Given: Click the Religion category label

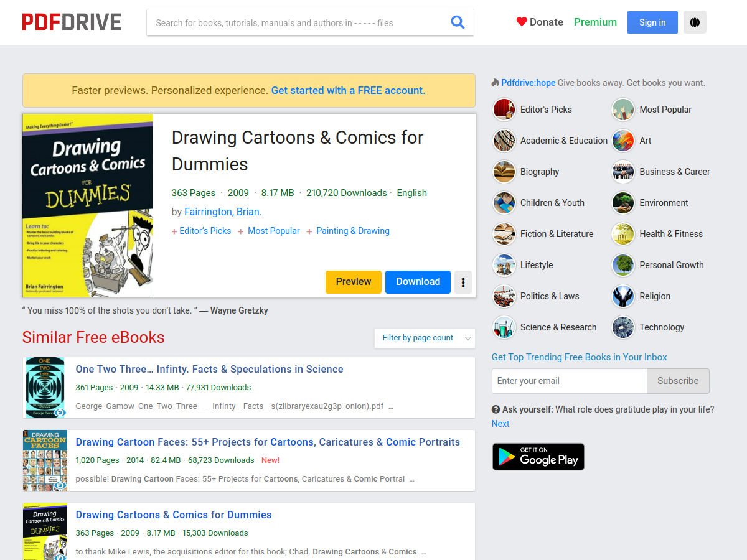Looking at the screenshot, I should pyautogui.click(x=655, y=296).
